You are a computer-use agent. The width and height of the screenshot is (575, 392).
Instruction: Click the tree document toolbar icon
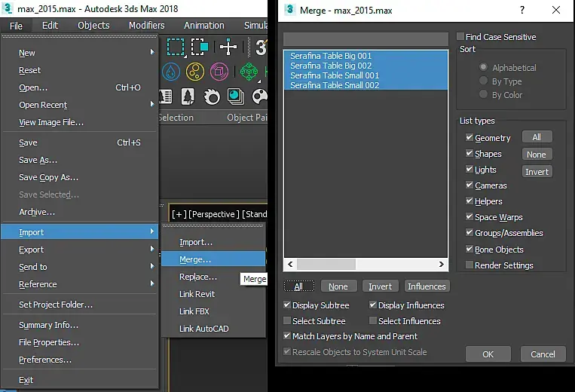(x=188, y=96)
